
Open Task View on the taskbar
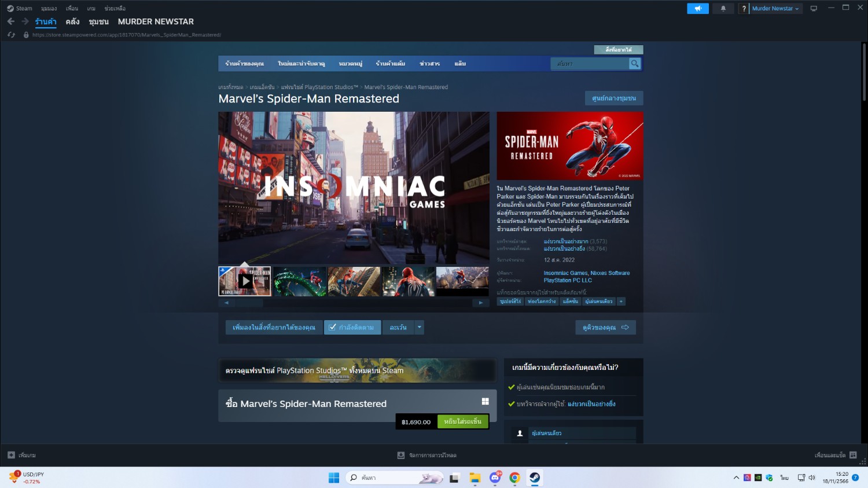[x=454, y=478]
